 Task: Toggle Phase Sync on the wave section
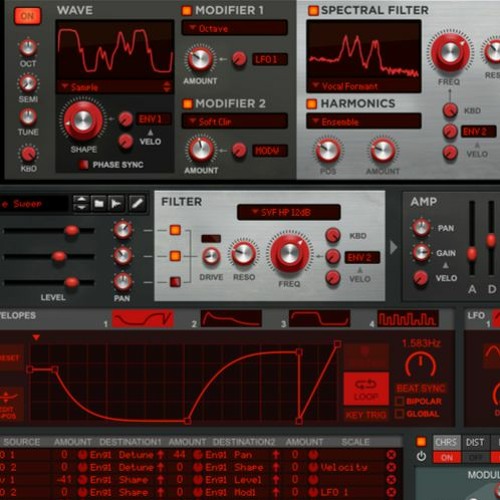[83, 164]
